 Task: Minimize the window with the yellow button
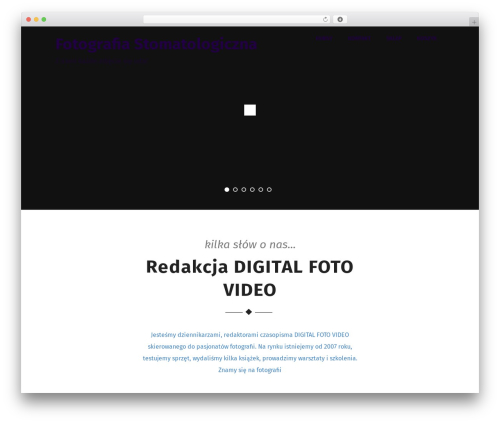click(x=36, y=19)
